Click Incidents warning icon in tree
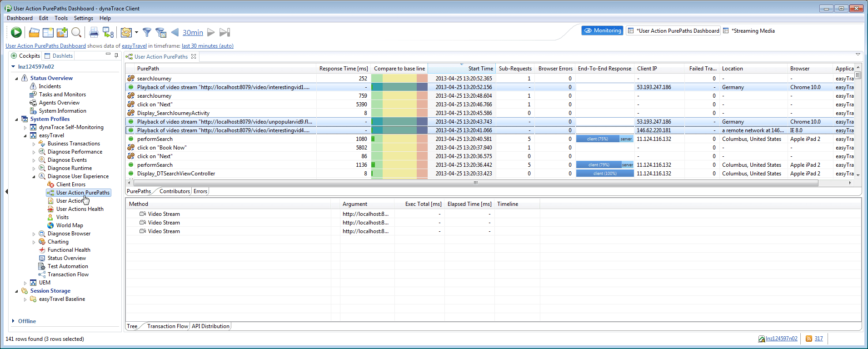Screen dimensions: 868x349 [33, 86]
